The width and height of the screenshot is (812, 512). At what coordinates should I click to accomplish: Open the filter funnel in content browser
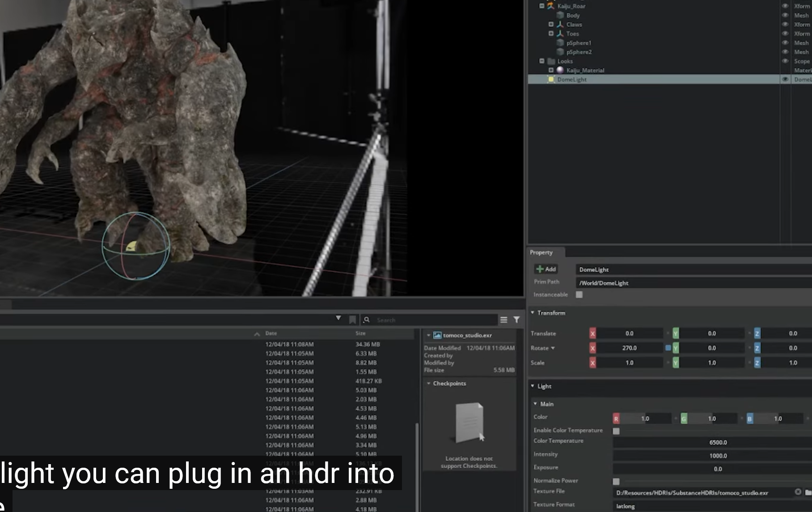tap(516, 320)
